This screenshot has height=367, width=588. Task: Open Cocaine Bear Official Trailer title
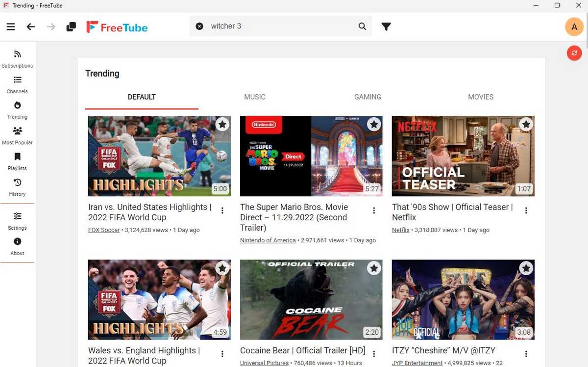coord(303,351)
